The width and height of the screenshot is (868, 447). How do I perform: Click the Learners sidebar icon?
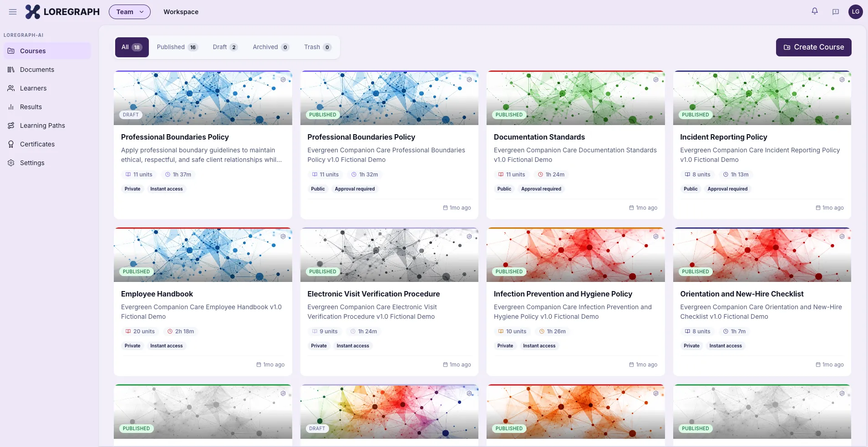[11, 88]
